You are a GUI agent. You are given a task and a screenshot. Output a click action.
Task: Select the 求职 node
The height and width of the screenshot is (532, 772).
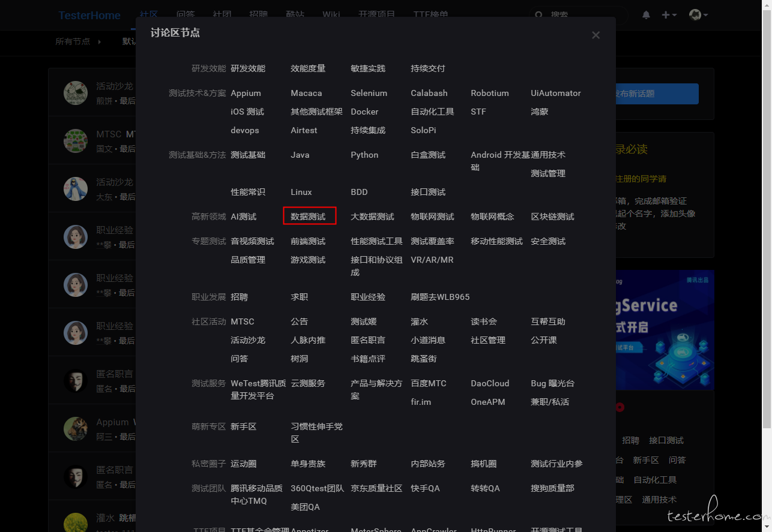point(299,297)
